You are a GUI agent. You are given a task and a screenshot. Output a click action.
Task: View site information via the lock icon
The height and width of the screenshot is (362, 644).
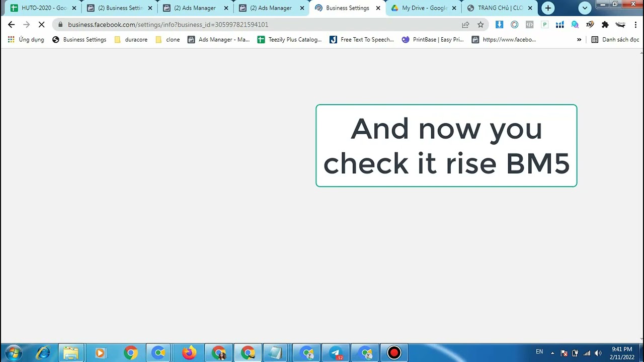60,25
